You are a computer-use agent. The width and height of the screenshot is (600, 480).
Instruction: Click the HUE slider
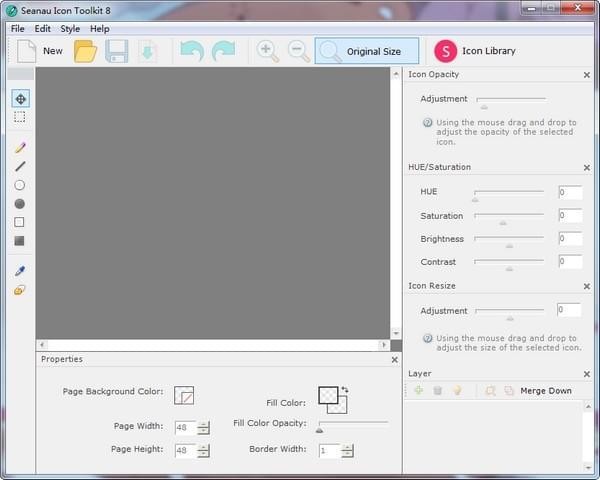click(x=509, y=195)
